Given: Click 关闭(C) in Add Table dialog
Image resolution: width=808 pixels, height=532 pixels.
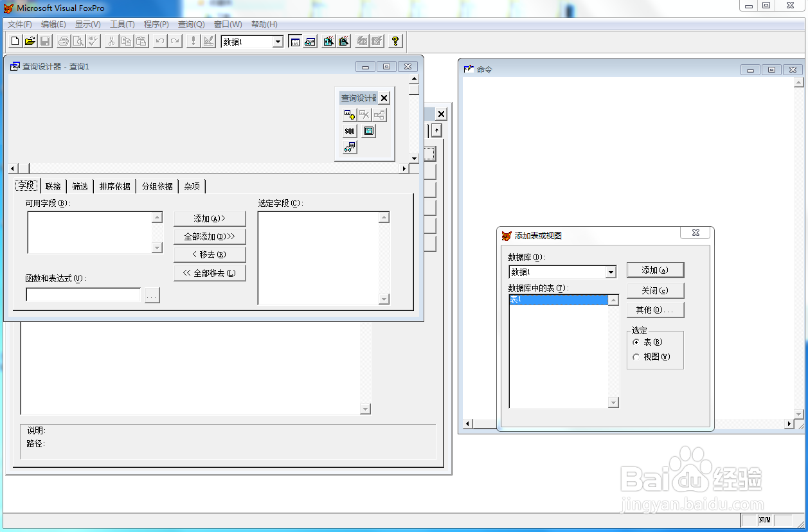Looking at the screenshot, I should (x=656, y=290).
